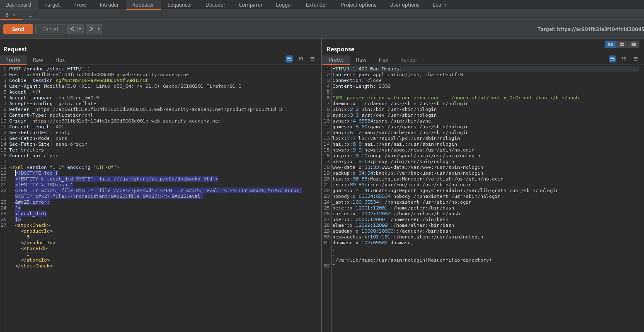Select combined tabbed layout view icon
Image resolution: width=644 pixels, height=332 pixels.
pos(633,44)
